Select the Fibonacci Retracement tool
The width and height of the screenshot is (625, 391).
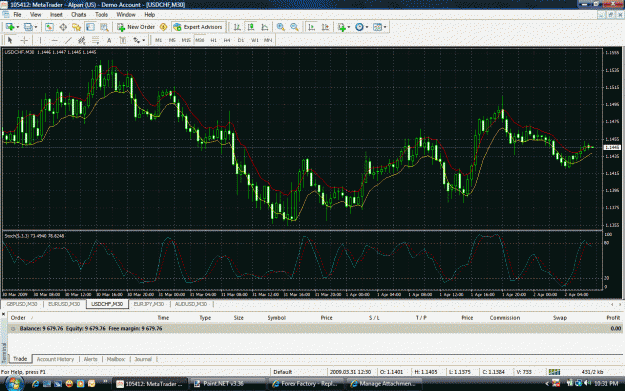(95, 40)
